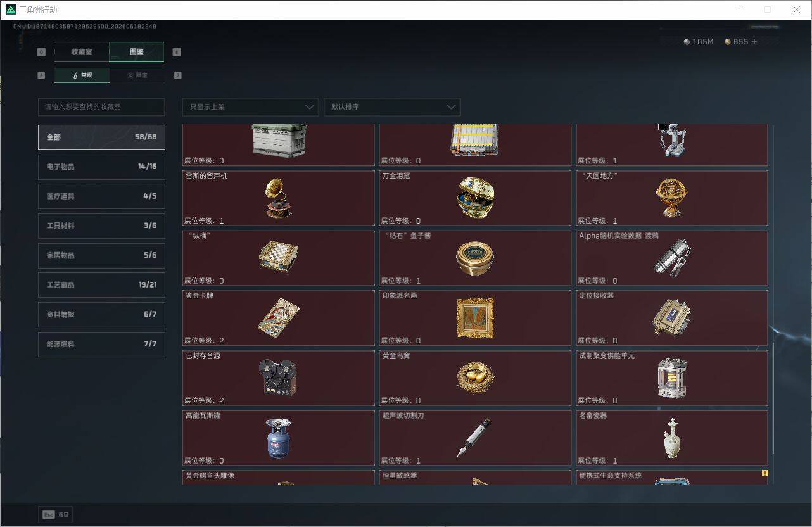
Task: Click the 105M currency coin icon
Action: pos(687,42)
